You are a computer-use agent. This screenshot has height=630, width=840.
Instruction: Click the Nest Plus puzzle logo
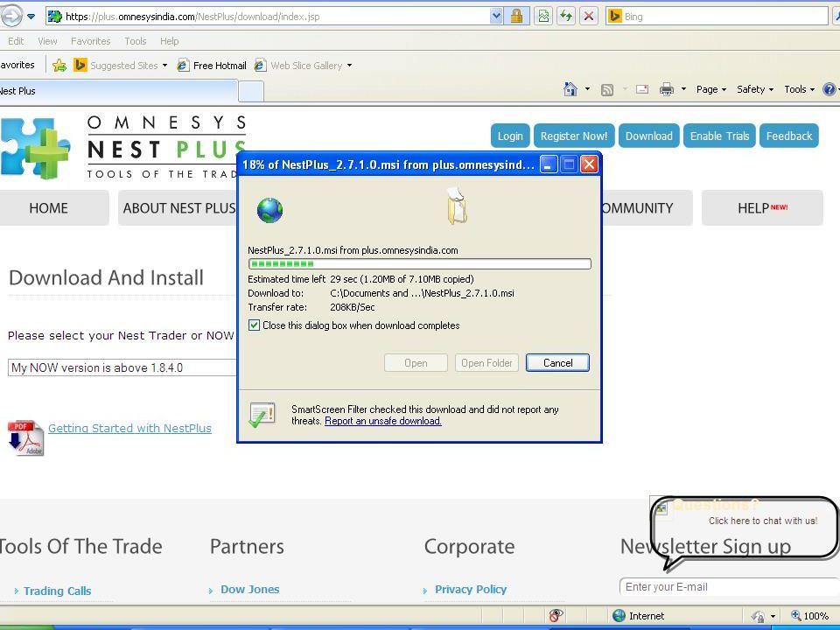pyautogui.click(x=35, y=149)
